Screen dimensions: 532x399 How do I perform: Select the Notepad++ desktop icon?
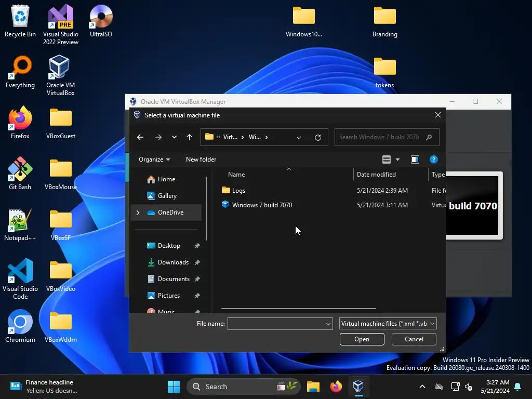click(x=20, y=224)
